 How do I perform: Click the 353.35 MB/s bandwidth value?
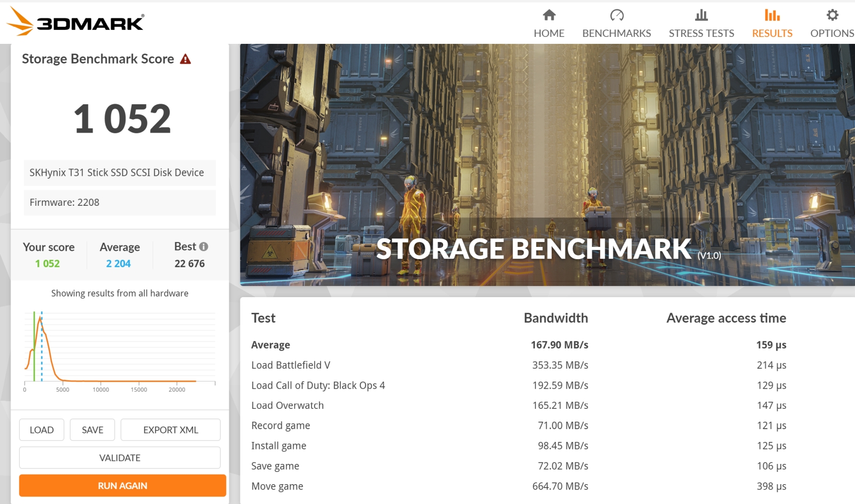[x=560, y=365]
